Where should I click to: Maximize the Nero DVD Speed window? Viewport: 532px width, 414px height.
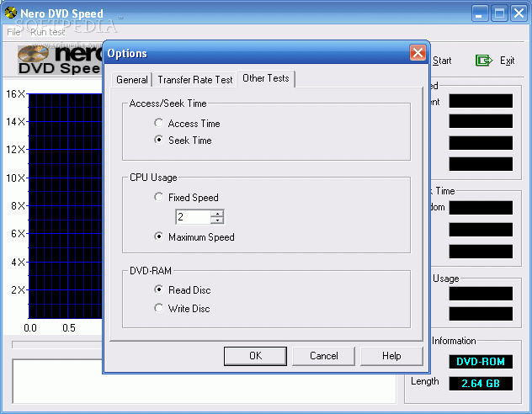[499, 13]
